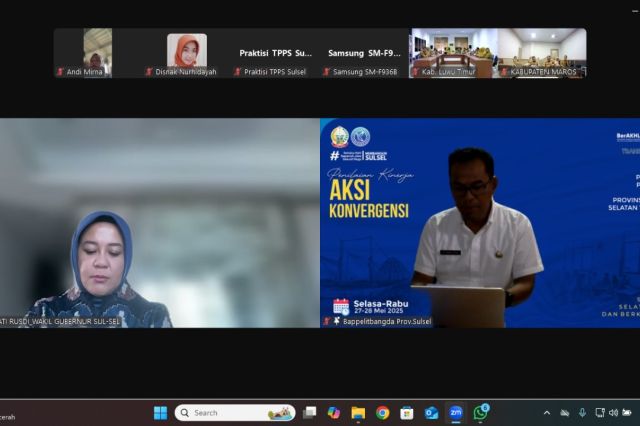
Task: Open the volume control in system tray
Action: (613, 413)
